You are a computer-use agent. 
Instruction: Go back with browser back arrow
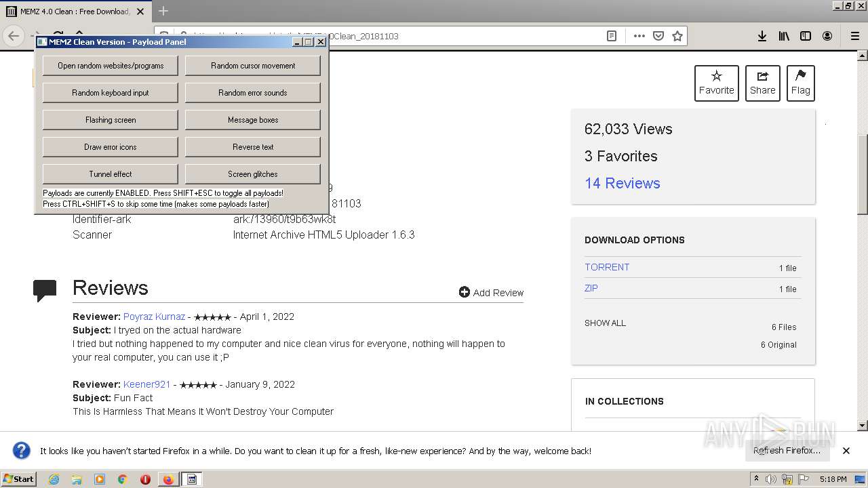tap(14, 36)
